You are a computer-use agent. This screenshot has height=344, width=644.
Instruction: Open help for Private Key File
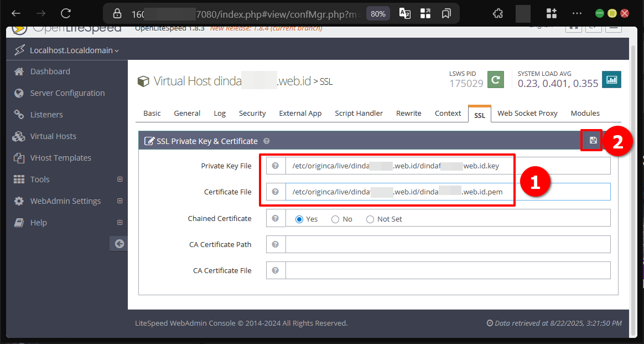[x=276, y=166]
